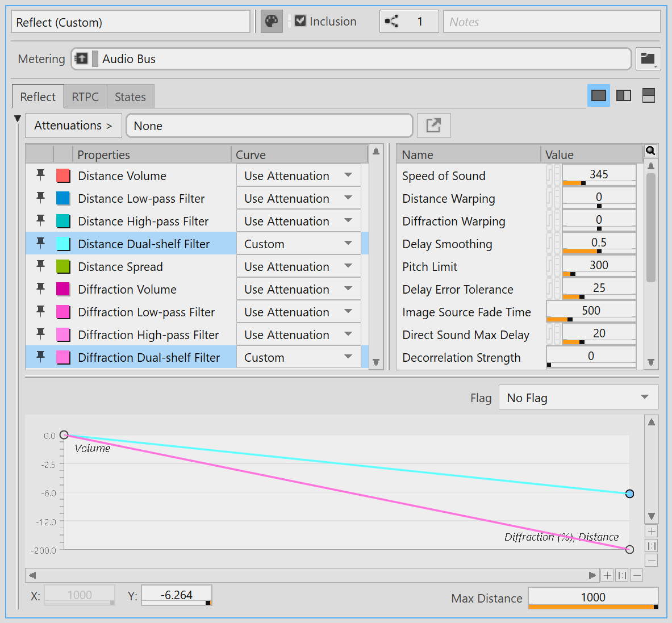The image size is (672, 623).
Task: Click the Audio Bus browse folder icon
Action: coord(648,58)
